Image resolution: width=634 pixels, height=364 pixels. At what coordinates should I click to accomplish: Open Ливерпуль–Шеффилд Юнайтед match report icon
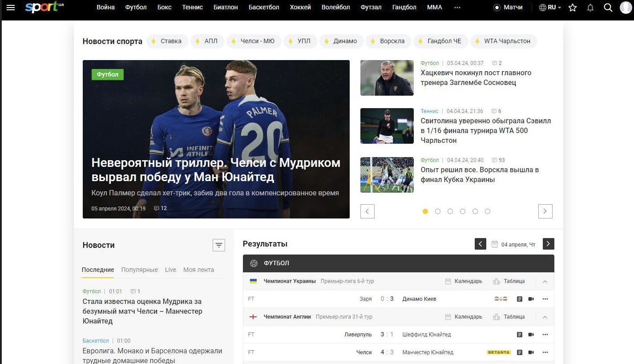(519, 335)
